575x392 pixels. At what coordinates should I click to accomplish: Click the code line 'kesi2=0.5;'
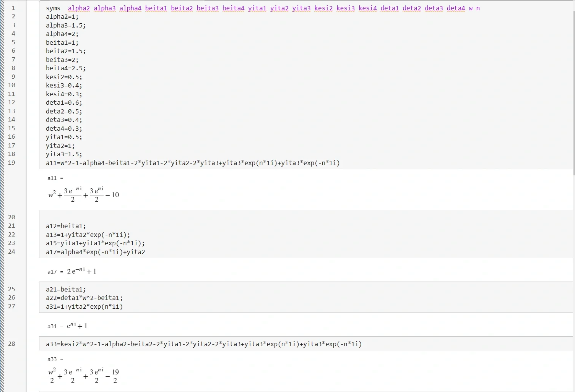[64, 77]
